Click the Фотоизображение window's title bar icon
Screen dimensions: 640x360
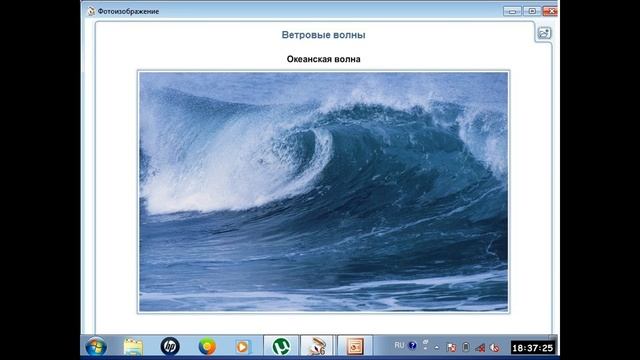point(91,11)
